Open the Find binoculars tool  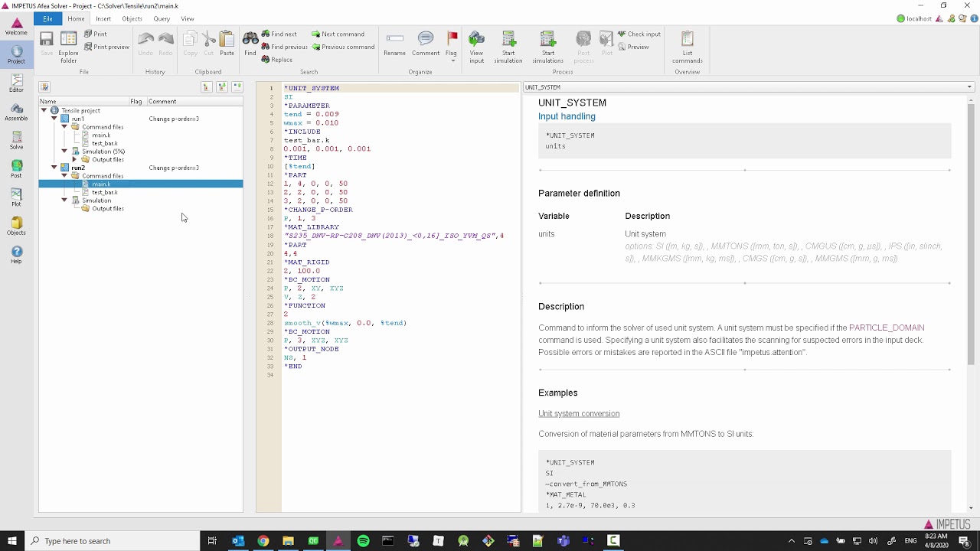tap(250, 44)
